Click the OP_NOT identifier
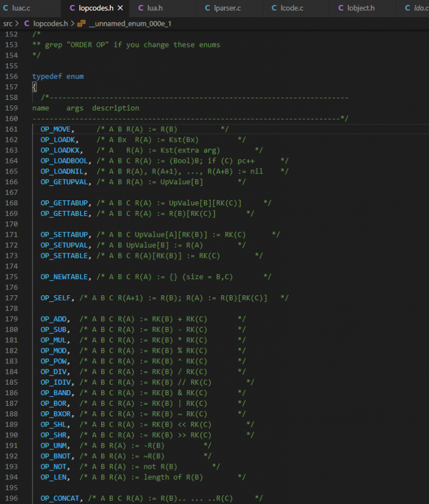 point(54,467)
